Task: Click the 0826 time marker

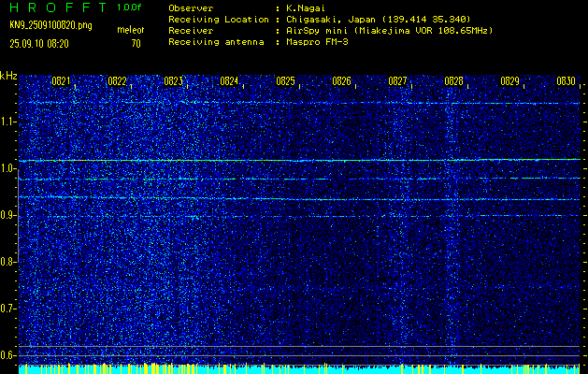Action: (341, 81)
